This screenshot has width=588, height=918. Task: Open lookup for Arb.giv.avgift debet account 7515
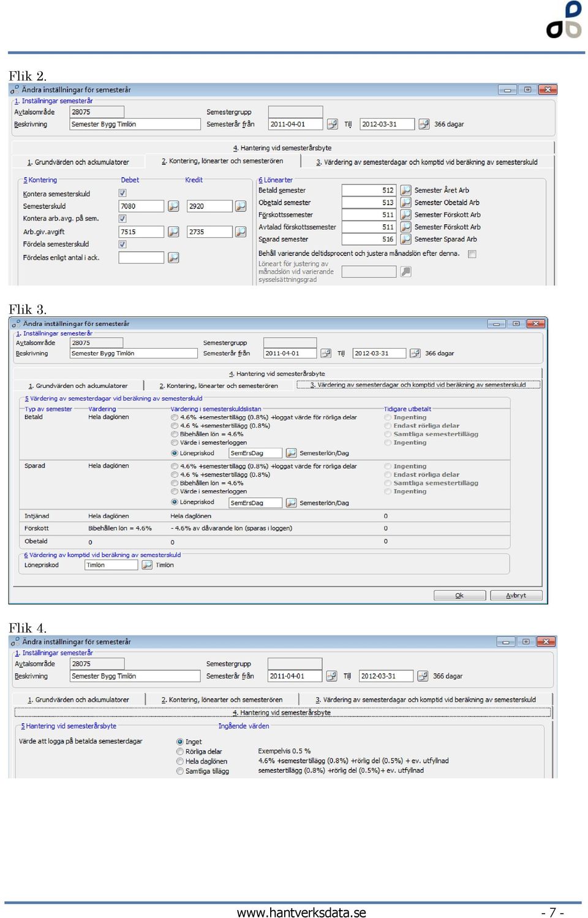click(173, 232)
